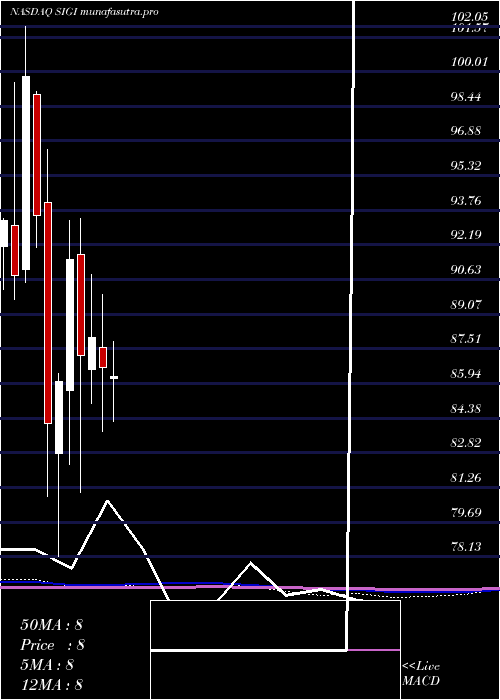The image size is (500, 700).
Task: Click the 93.76 price axis label
Action: coord(466,200)
